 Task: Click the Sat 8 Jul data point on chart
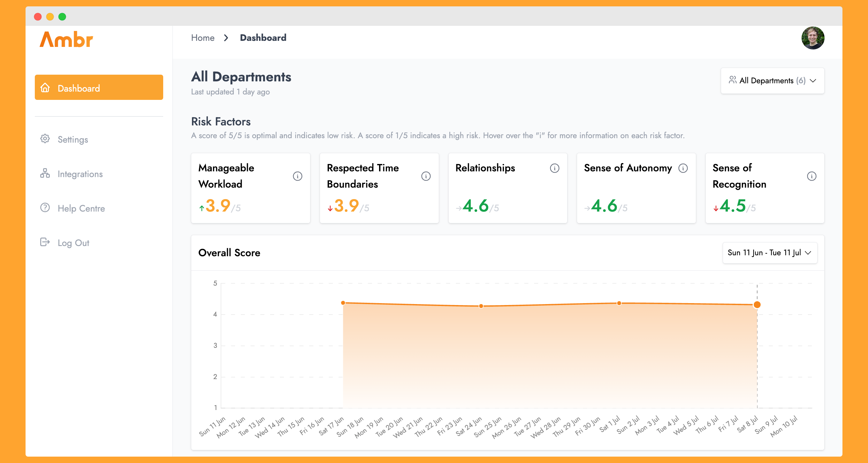click(x=757, y=304)
